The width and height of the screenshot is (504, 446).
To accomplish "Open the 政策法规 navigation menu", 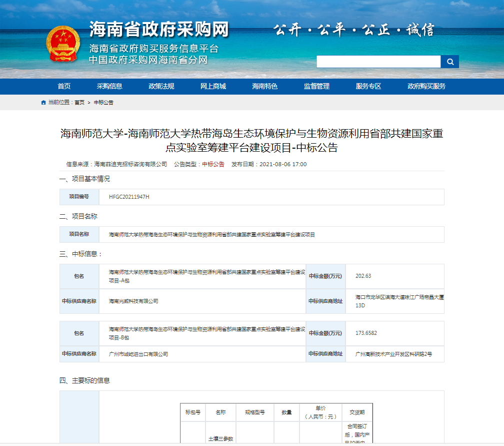I will coord(161,86).
